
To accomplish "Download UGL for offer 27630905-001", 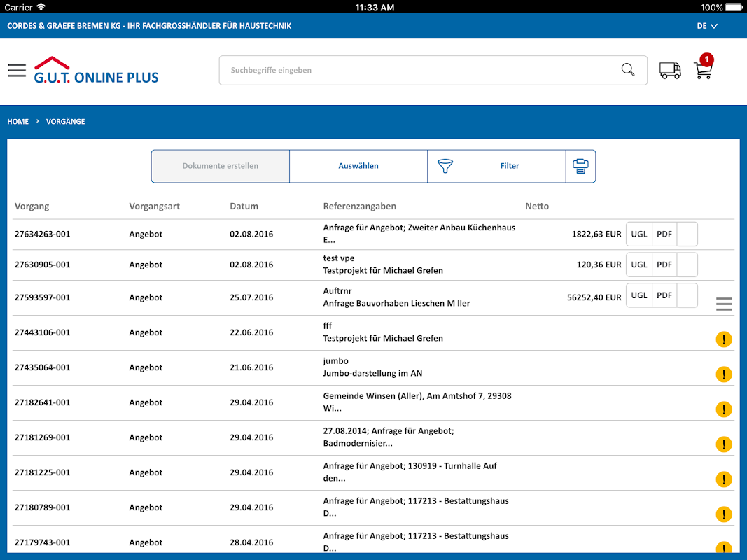I will click(639, 265).
